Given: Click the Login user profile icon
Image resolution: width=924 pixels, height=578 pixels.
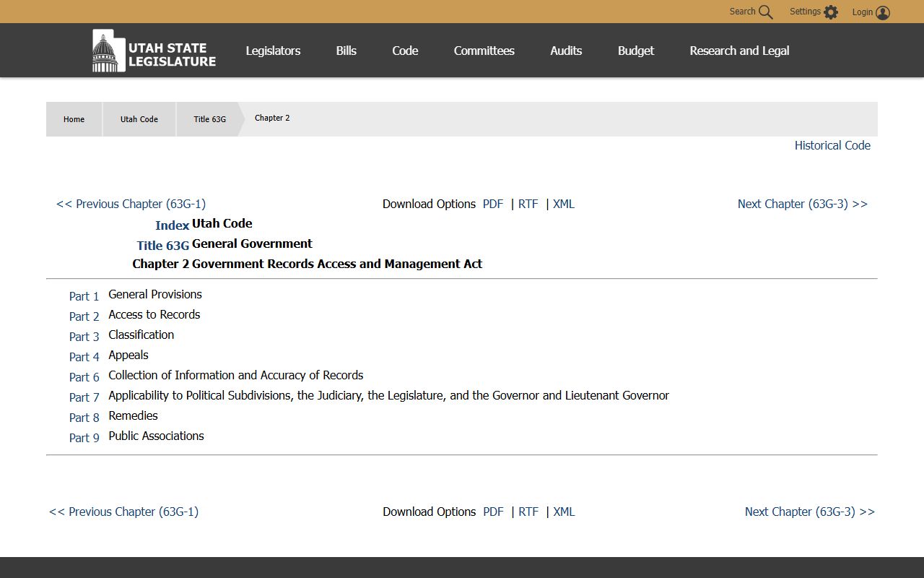Looking at the screenshot, I should pyautogui.click(x=882, y=12).
